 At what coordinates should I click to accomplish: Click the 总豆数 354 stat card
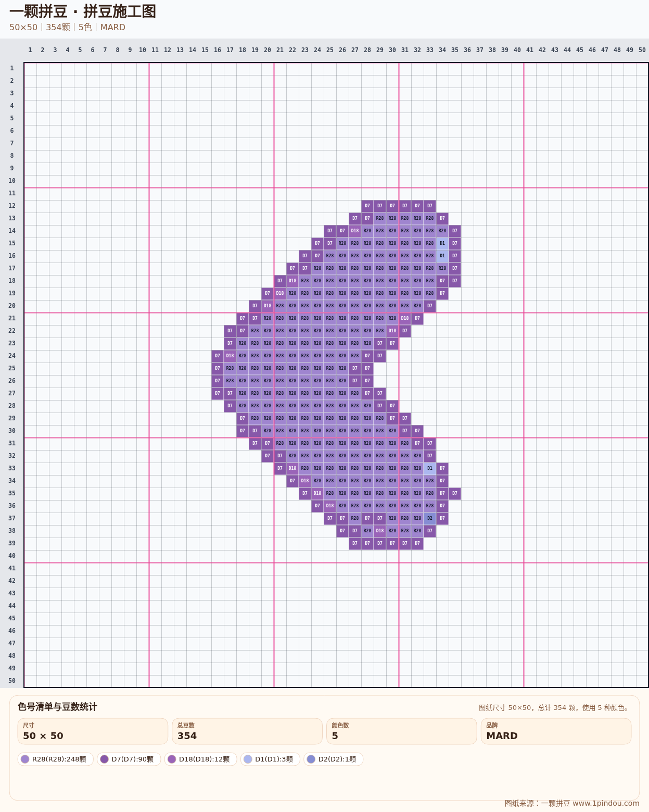(x=247, y=731)
